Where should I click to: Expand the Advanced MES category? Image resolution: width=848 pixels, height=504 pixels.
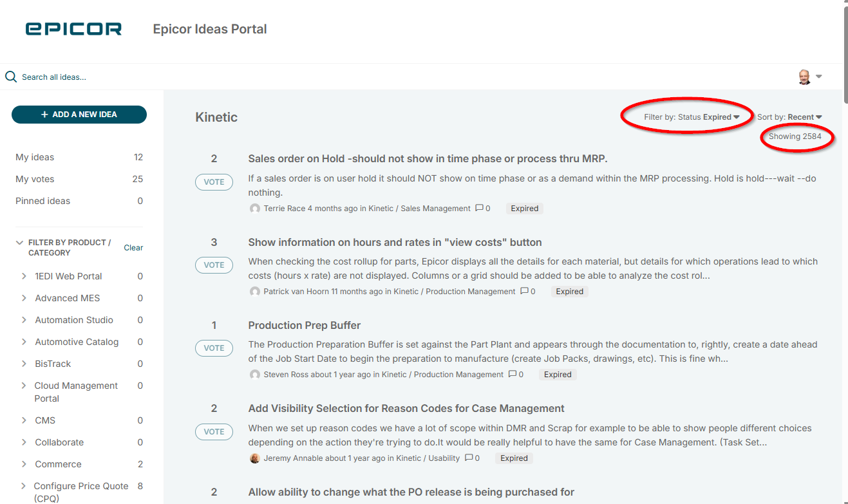pos(24,298)
